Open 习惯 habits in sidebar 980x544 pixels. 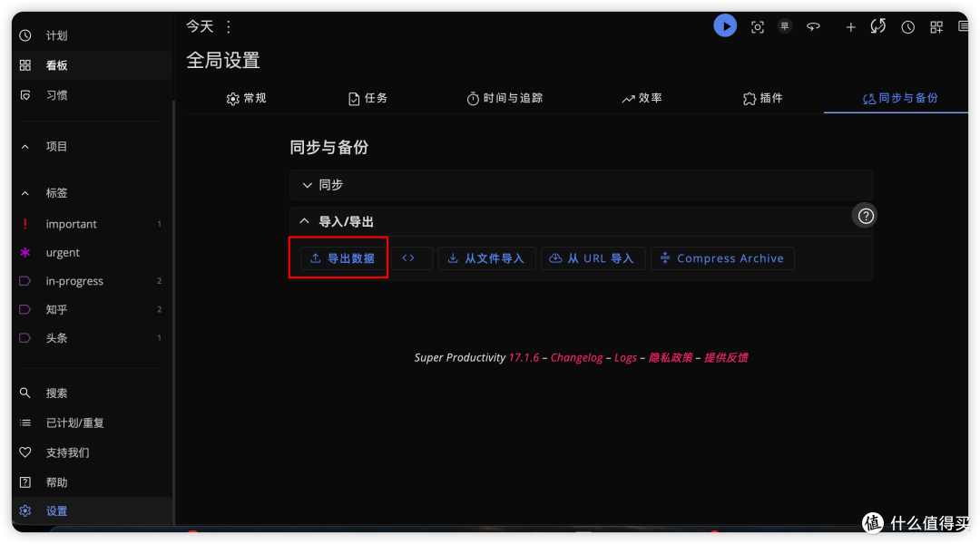click(92, 95)
